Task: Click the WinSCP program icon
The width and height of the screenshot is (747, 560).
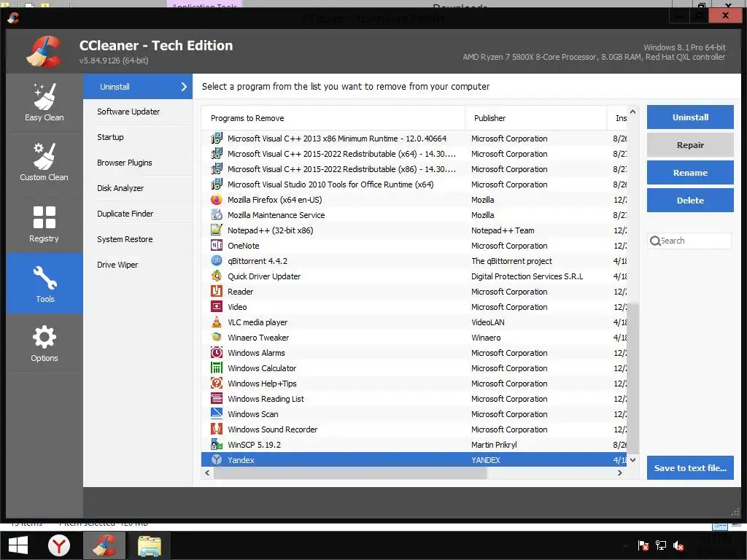Action: point(216,445)
